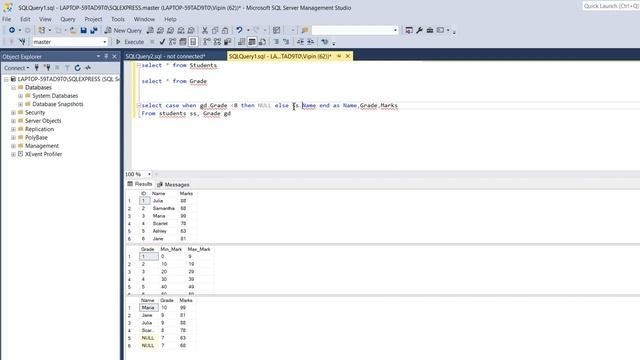
Task: Open the Find combo box dropdown arrow
Action: (395, 30)
